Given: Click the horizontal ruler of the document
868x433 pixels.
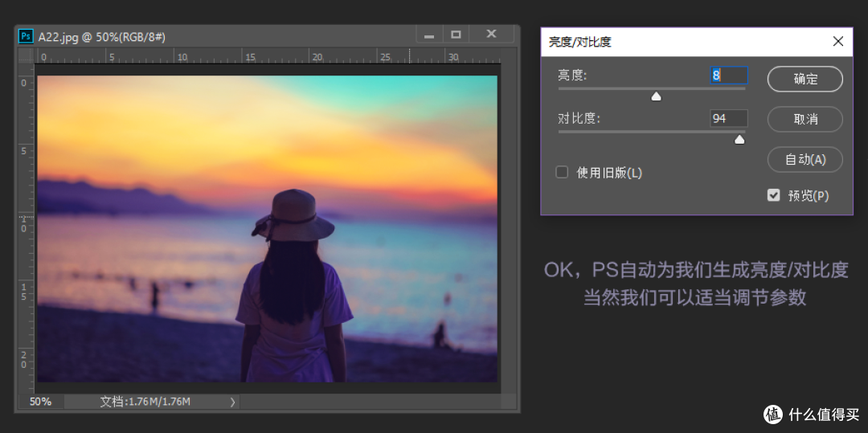Looking at the screenshot, I should click(x=268, y=55).
